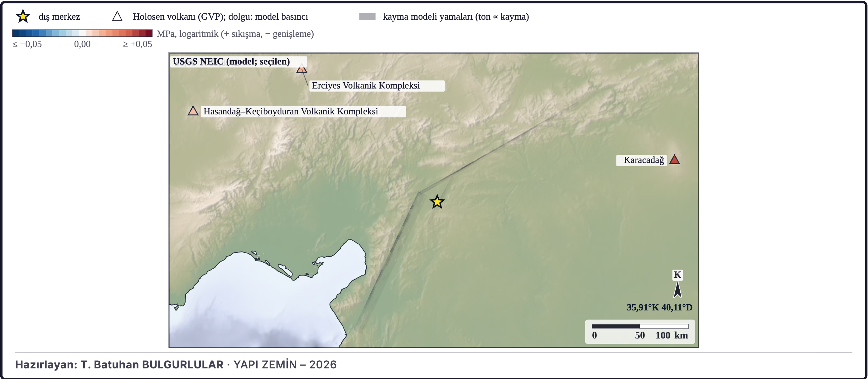Viewport: 868px width, 379px height.
Task: Click the 0,00 color bar tick label
Action: pos(82,44)
